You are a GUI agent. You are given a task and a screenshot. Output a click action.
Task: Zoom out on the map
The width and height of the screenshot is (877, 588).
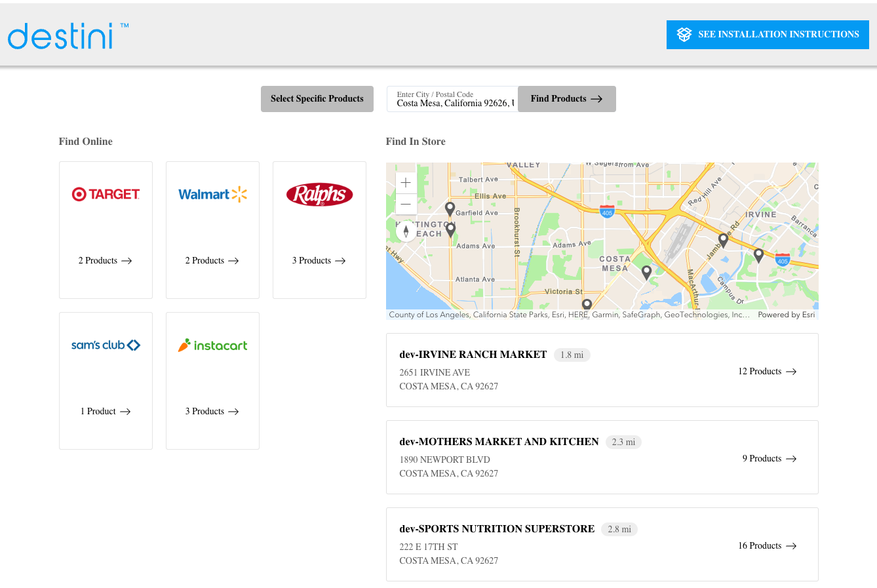point(406,205)
